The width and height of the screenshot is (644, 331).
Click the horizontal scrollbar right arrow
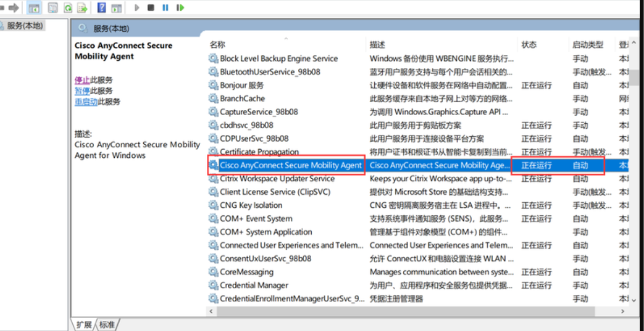tap(624, 311)
